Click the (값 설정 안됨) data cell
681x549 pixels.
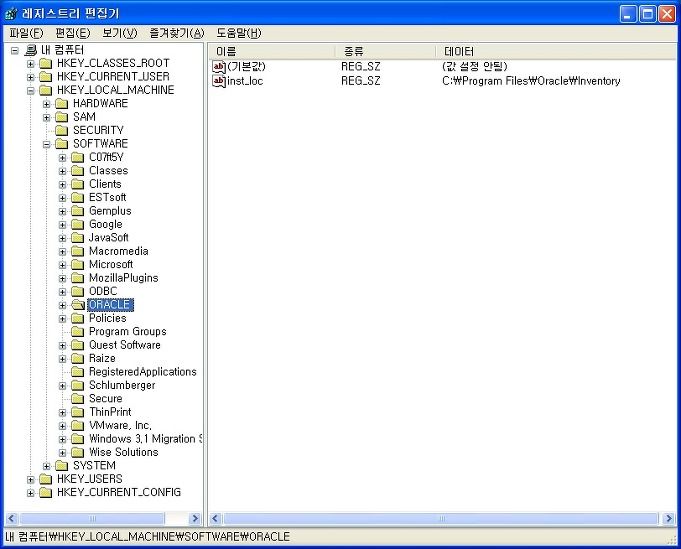tap(475, 66)
